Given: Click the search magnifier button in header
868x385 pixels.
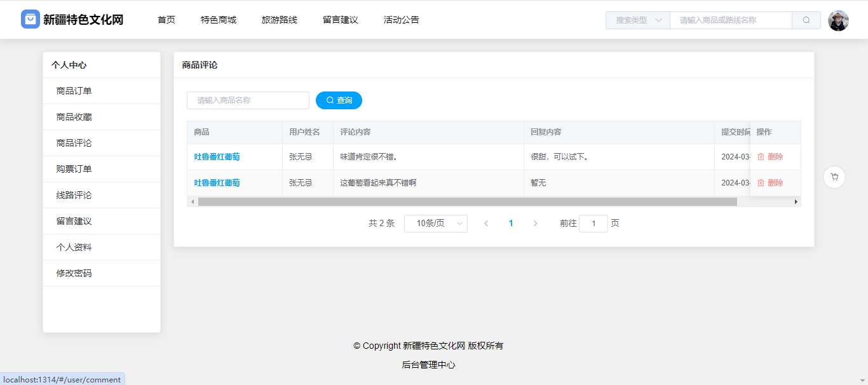Looking at the screenshot, I should click(x=806, y=20).
